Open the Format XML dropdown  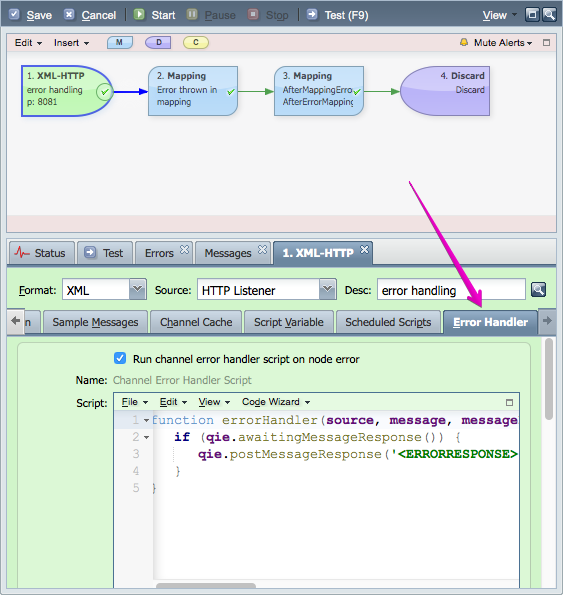pyautogui.click(x=137, y=290)
